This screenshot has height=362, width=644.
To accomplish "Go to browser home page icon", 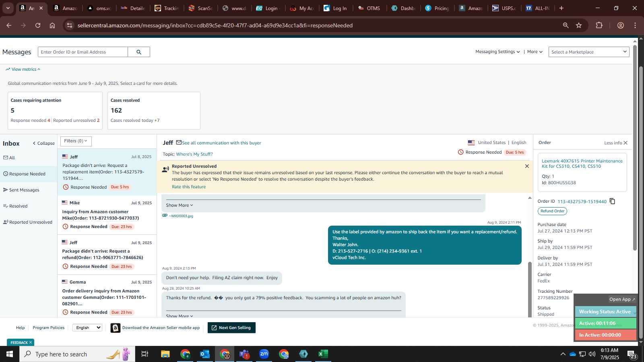I will pos(52,25).
